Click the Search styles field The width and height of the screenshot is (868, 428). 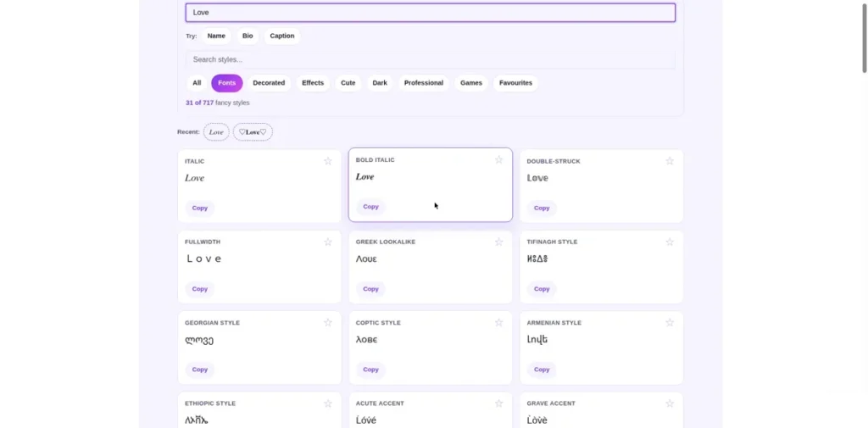tap(430, 59)
